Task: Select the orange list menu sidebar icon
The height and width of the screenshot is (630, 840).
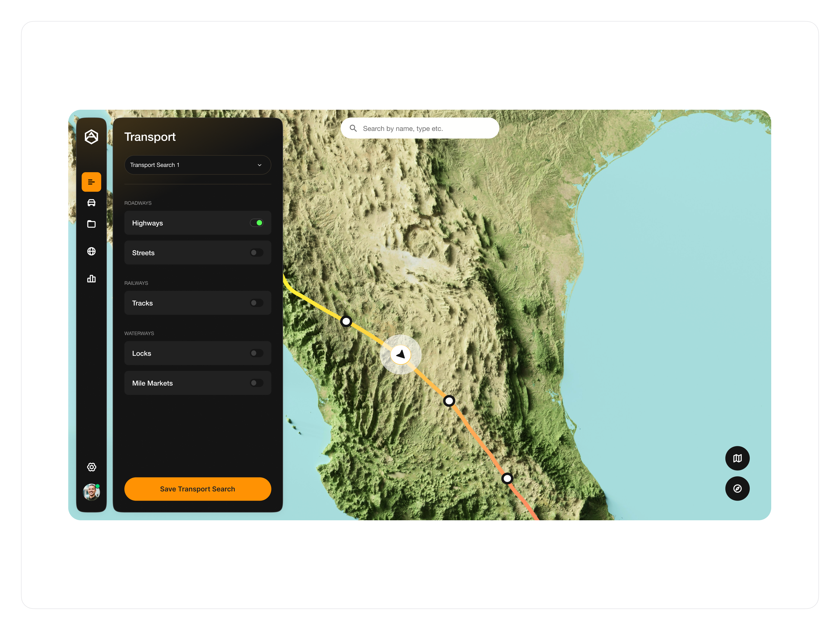Action: [x=91, y=182]
